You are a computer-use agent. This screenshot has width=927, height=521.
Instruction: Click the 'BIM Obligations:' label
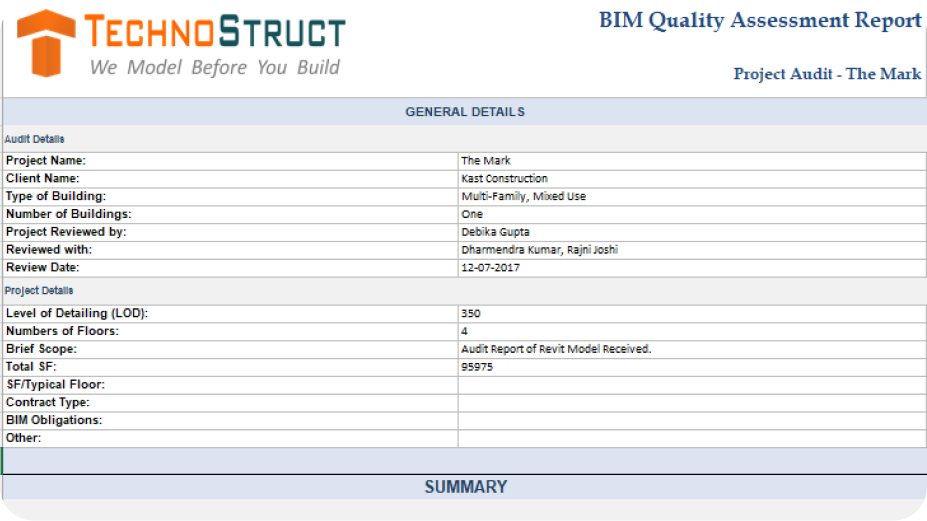[54, 420]
